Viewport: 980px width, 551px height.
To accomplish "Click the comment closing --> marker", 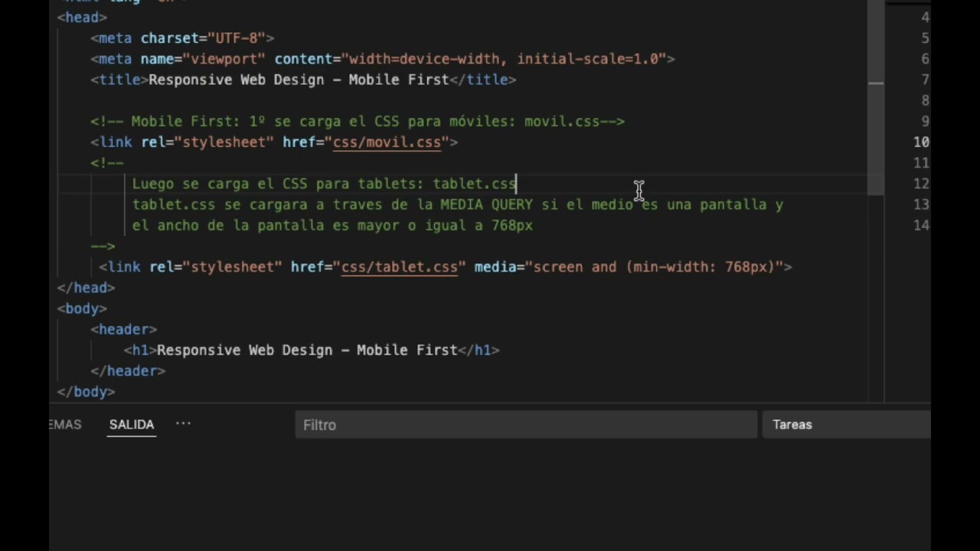I will coord(103,246).
